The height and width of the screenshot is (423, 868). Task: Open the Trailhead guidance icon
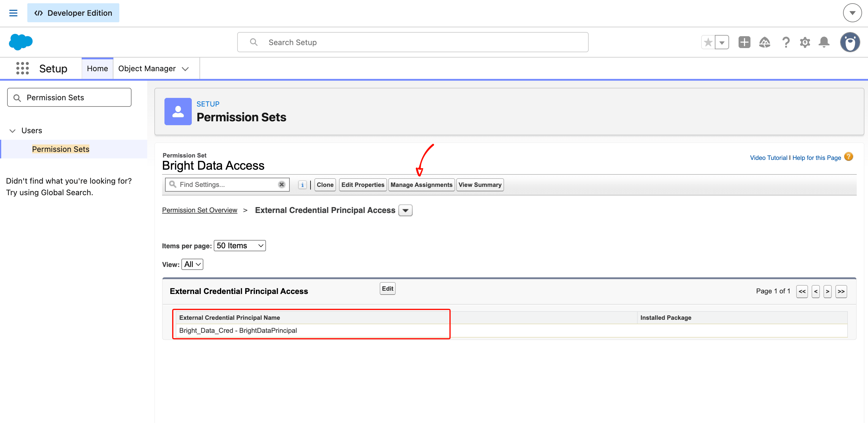(x=765, y=42)
